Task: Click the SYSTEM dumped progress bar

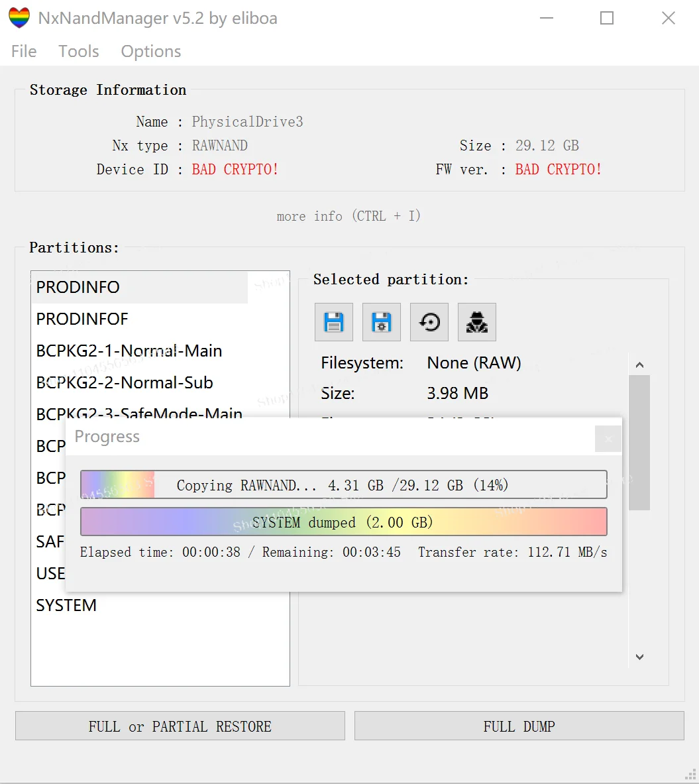Action: [343, 522]
